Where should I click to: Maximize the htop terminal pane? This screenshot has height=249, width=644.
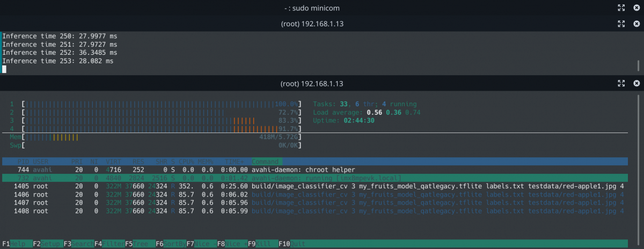pos(621,84)
